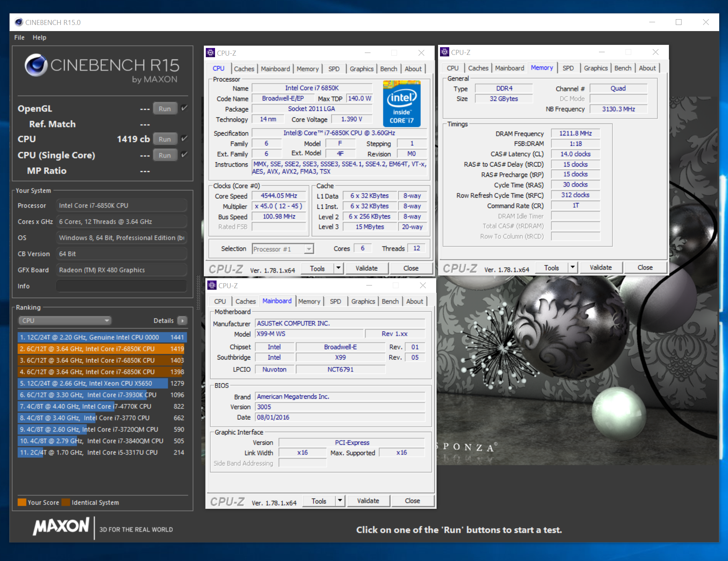The height and width of the screenshot is (561, 728).
Task: Expand Tools arrow in Mainboard tab window
Action: [x=340, y=501]
